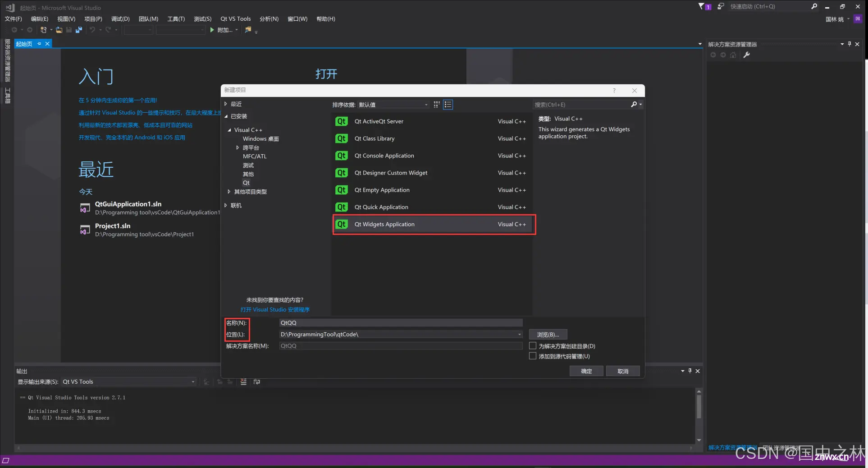868x468 pixels.
Task: Open the sort-by dropdown in dialog
Action: pyautogui.click(x=393, y=105)
